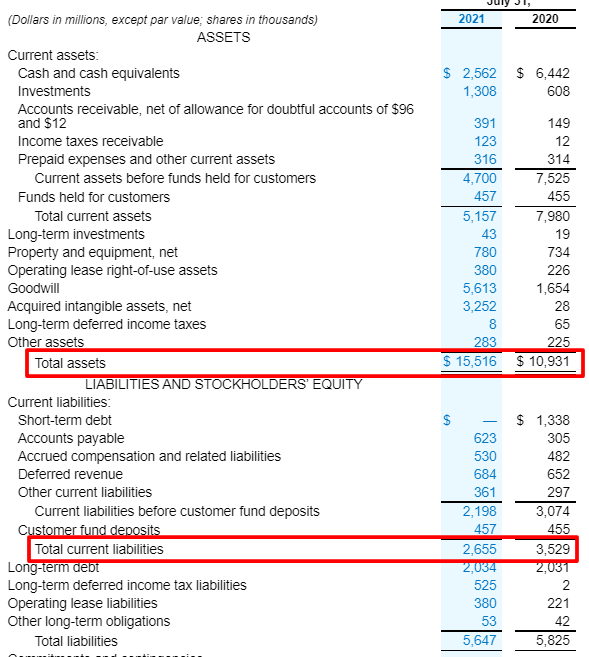Click 'Prepaid expenses and other current assets'
The image size is (589, 657).
pyautogui.click(x=146, y=160)
